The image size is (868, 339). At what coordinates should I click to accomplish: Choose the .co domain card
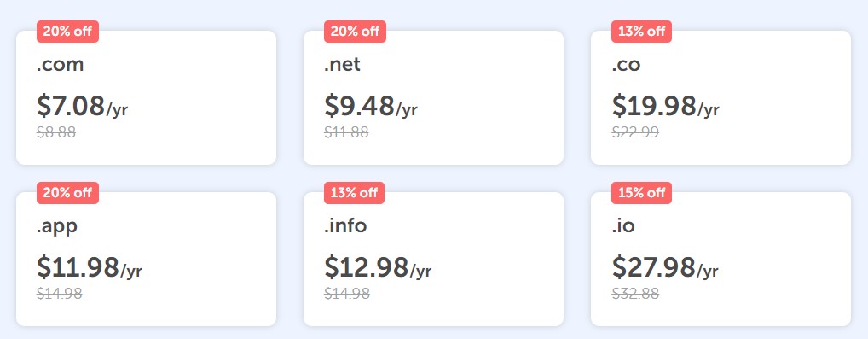pos(720,97)
